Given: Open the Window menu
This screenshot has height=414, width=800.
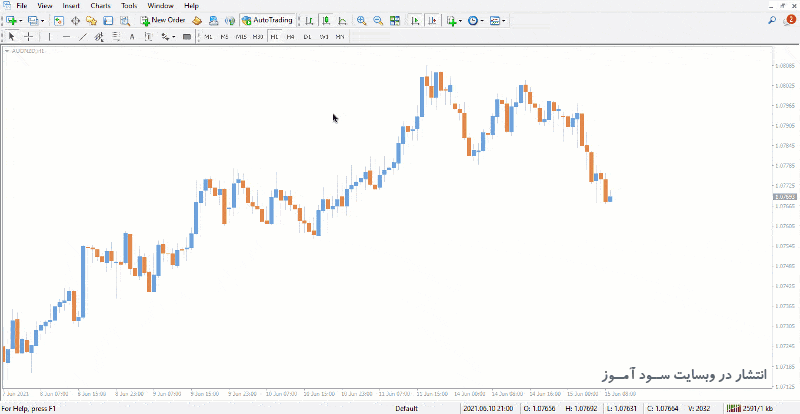Looking at the screenshot, I should pos(160,6).
